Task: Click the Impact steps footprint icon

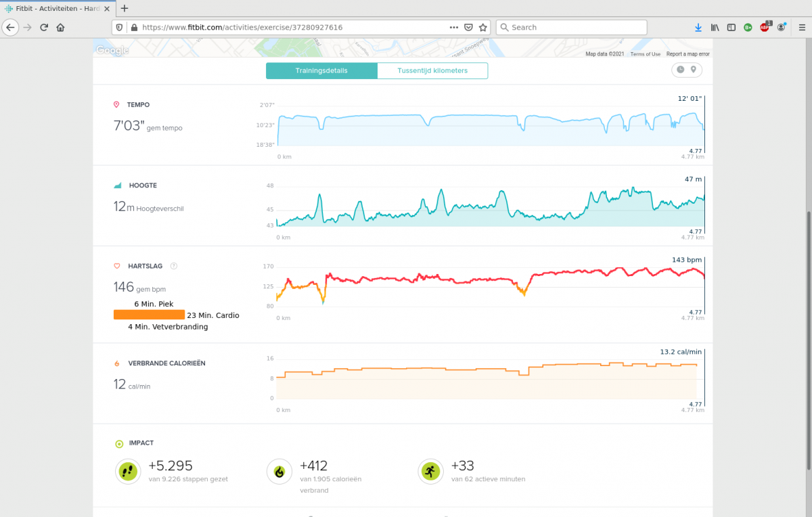Action: tap(128, 471)
